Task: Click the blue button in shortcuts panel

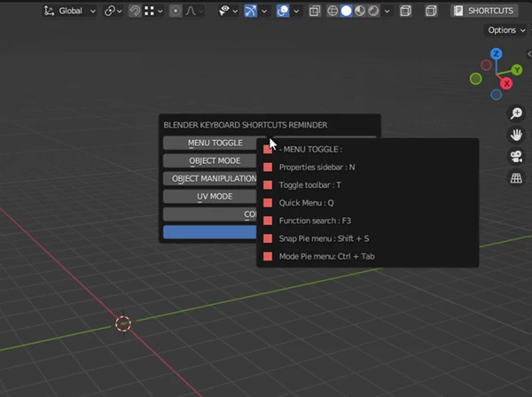Action: (x=210, y=232)
